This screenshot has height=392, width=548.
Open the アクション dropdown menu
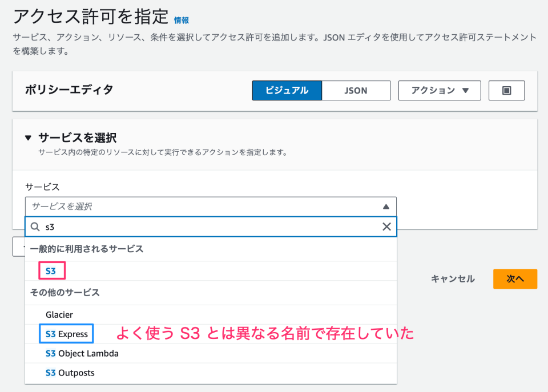(439, 90)
